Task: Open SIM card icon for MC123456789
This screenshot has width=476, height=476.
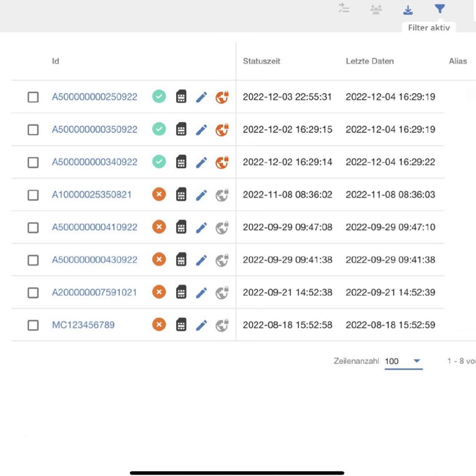Action: (181, 325)
